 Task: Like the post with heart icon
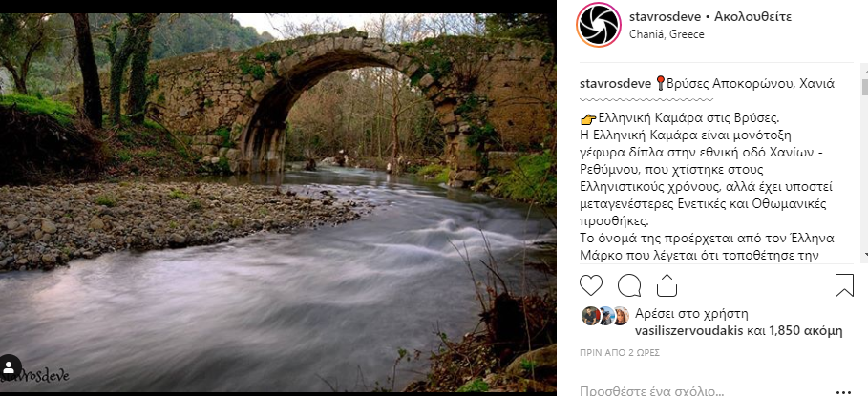[591, 285]
